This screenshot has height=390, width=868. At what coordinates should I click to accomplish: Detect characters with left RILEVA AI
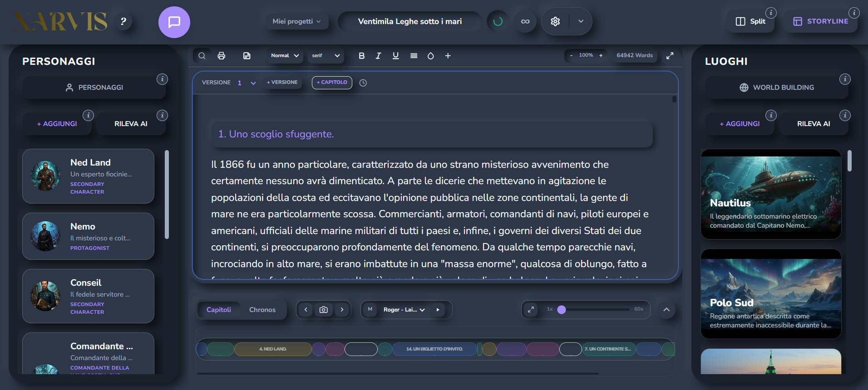pos(131,124)
